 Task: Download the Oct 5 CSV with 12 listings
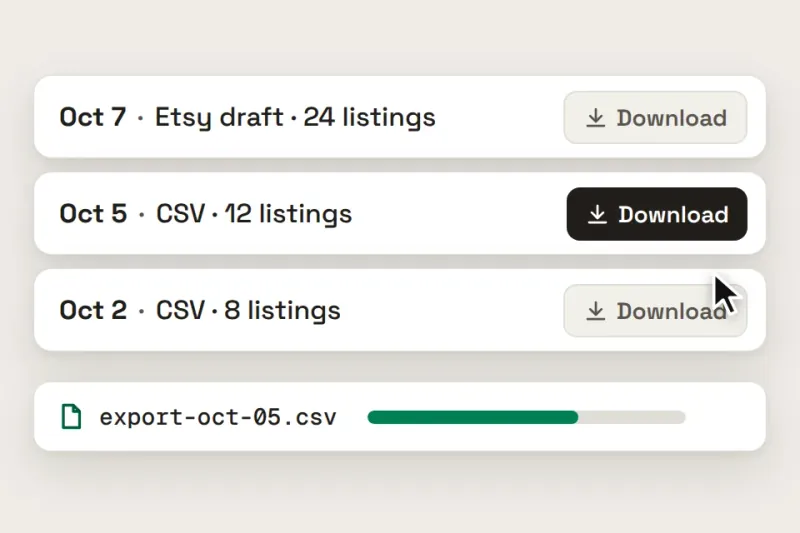click(657, 214)
